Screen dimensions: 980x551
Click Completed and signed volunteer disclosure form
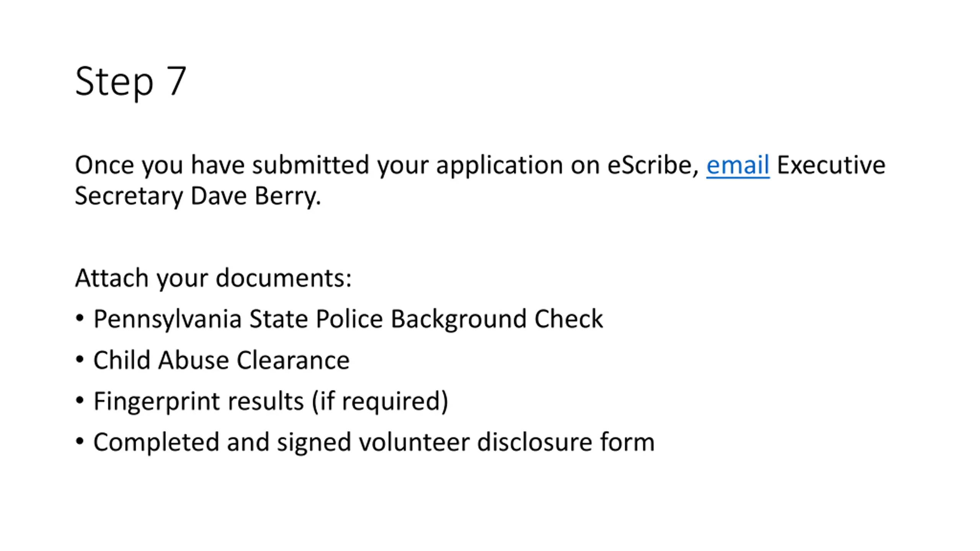pyautogui.click(x=374, y=442)
